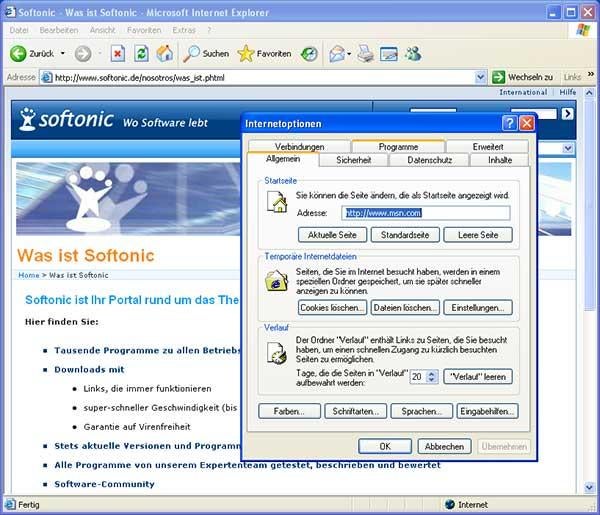Click the Standardseite button
This screenshot has height=515, width=600.
[405, 235]
